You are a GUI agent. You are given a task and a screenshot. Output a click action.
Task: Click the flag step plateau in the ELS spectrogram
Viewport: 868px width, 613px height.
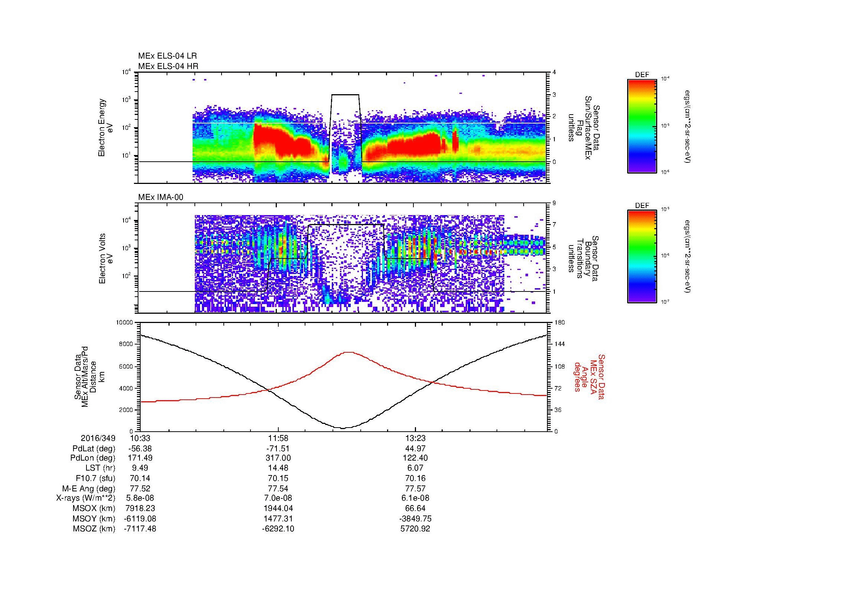click(x=345, y=95)
